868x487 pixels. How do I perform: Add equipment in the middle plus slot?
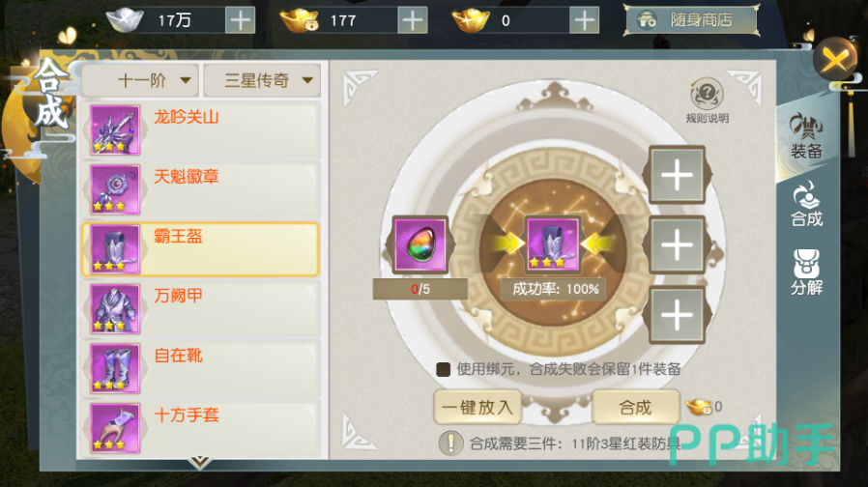[x=677, y=244]
